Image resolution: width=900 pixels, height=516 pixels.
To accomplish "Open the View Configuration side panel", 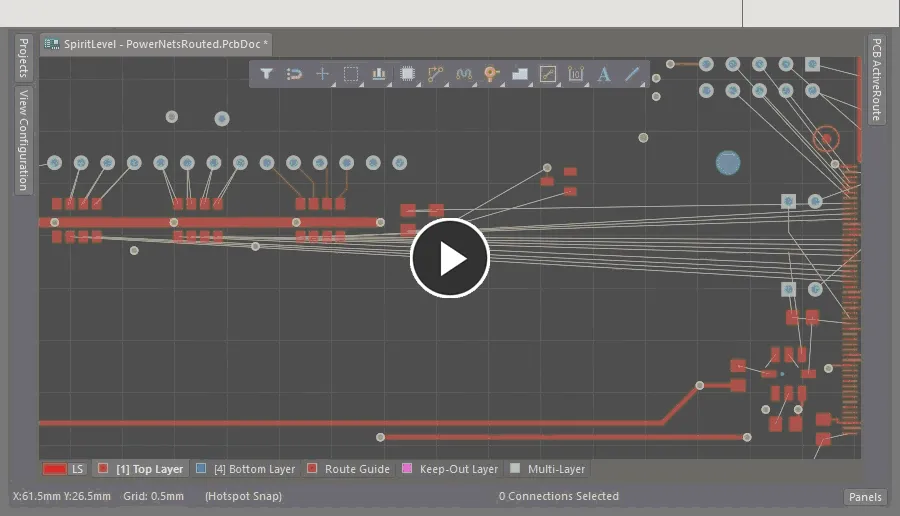I will point(24,140).
